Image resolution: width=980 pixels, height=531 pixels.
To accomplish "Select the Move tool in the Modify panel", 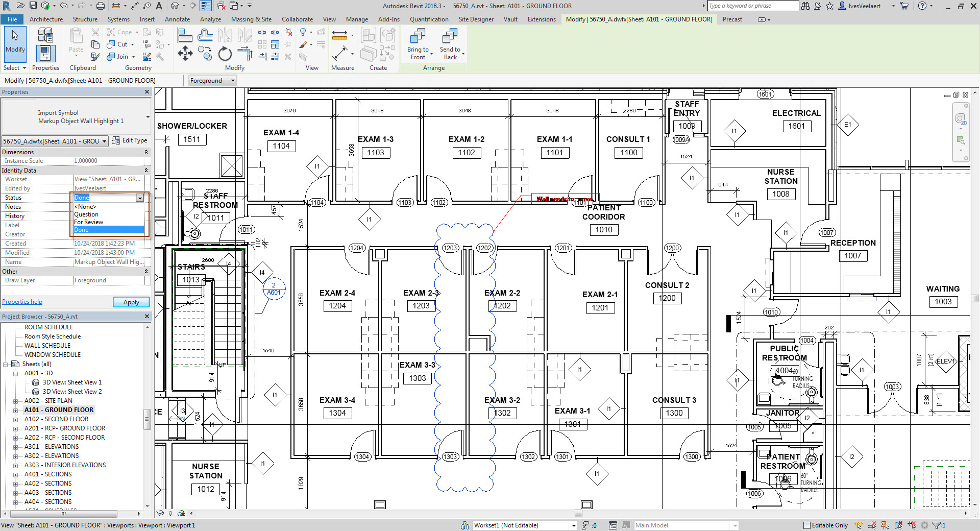I will [x=185, y=53].
